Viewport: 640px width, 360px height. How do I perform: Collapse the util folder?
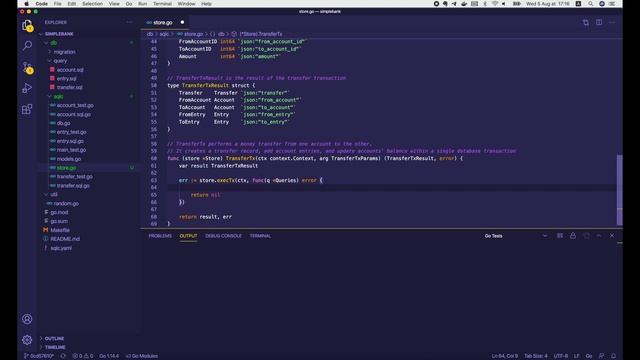(x=88, y=194)
